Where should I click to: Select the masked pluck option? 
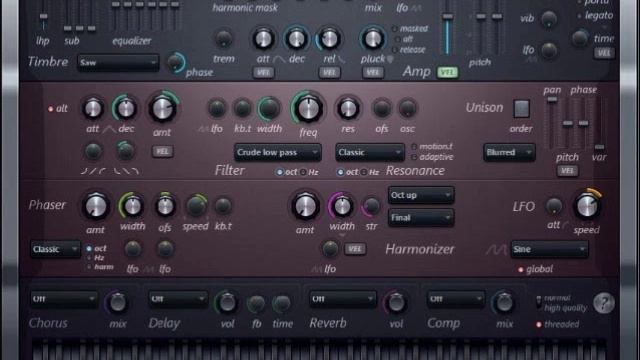(x=409, y=29)
